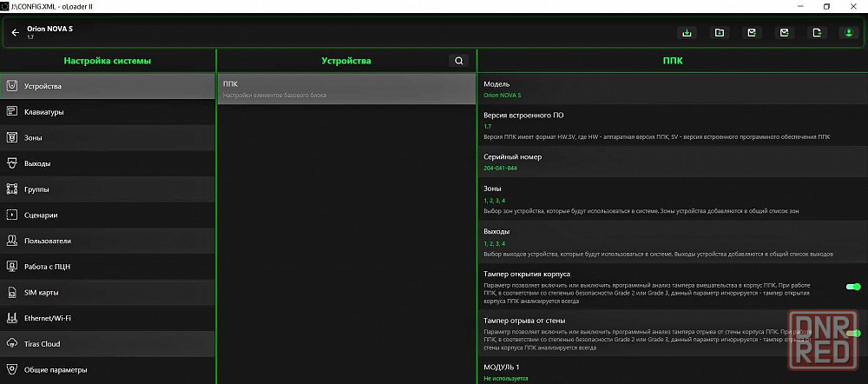Open the Tiras Cloud section
Viewport: 868px width, 384px height.
tap(108, 343)
